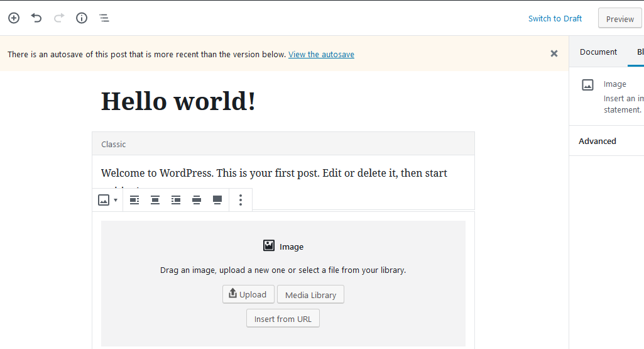Click the Welcome to WordPress paragraph
Image resolution: width=644 pixels, height=349 pixels.
[274, 173]
